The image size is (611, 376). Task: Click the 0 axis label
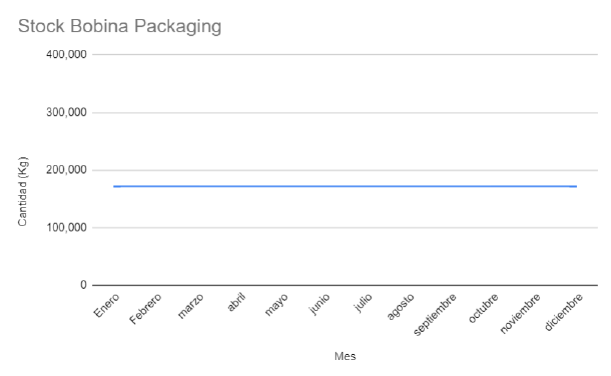(x=83, y=285)
